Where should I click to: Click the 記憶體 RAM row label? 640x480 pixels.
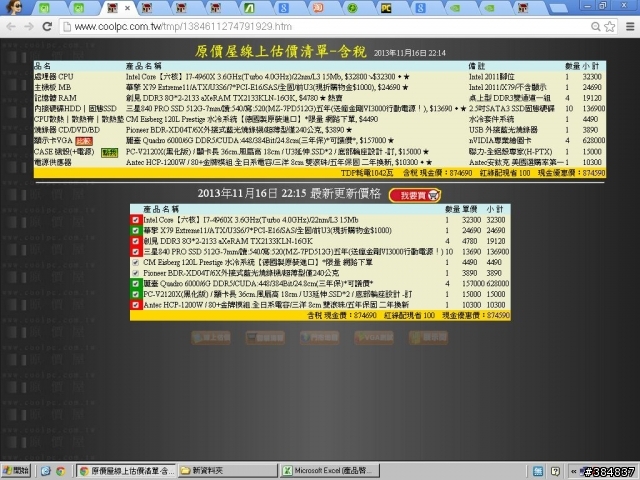pos(55,98)
